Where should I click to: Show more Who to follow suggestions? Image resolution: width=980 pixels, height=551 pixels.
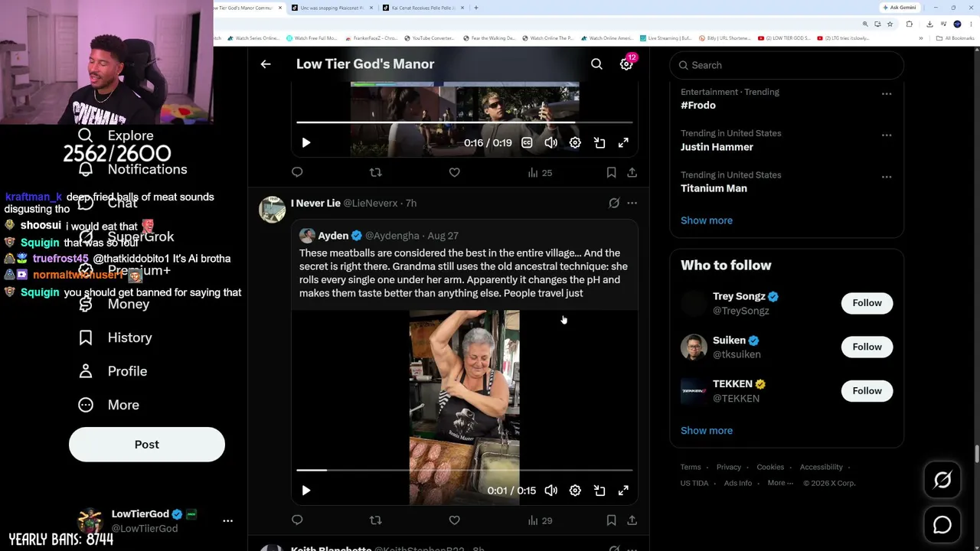(707, 431)
